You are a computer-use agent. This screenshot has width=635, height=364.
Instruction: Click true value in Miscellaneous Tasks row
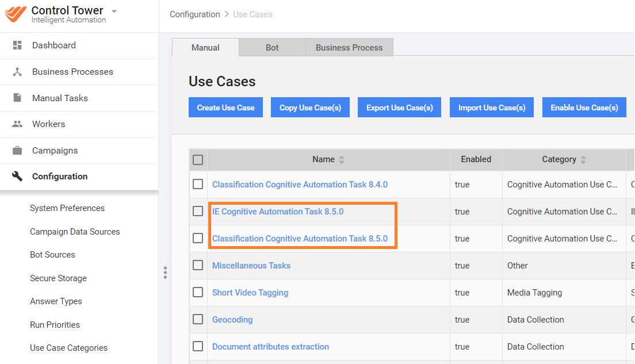[x=462, y=266]
